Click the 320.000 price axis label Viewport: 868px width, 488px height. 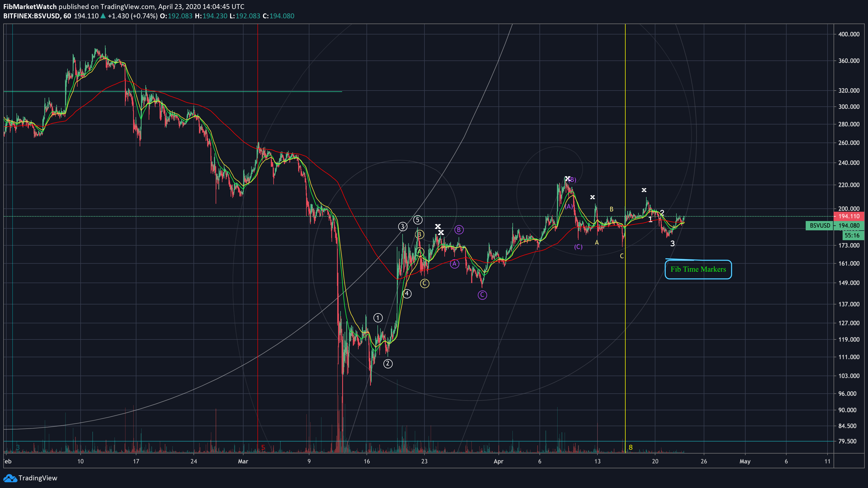849,90
